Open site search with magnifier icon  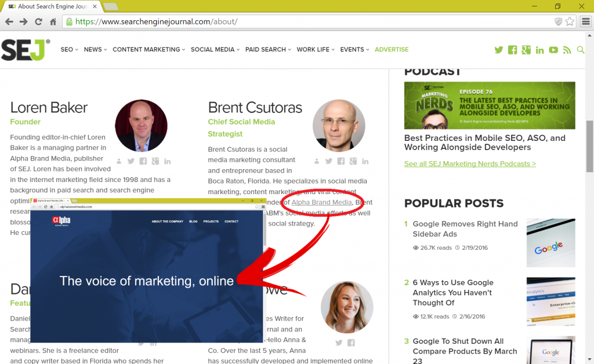[580, 50]
